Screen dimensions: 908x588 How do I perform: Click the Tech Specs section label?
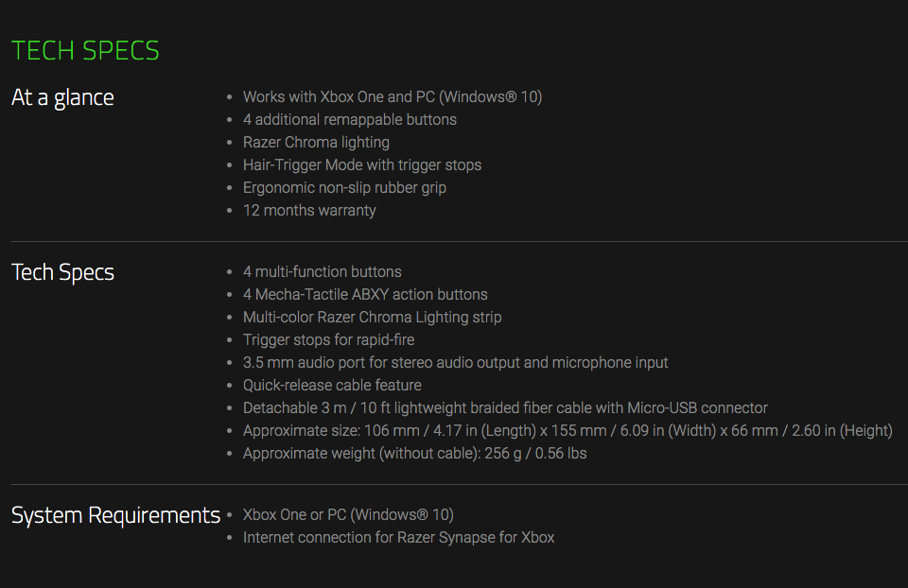tap(62, 272)
